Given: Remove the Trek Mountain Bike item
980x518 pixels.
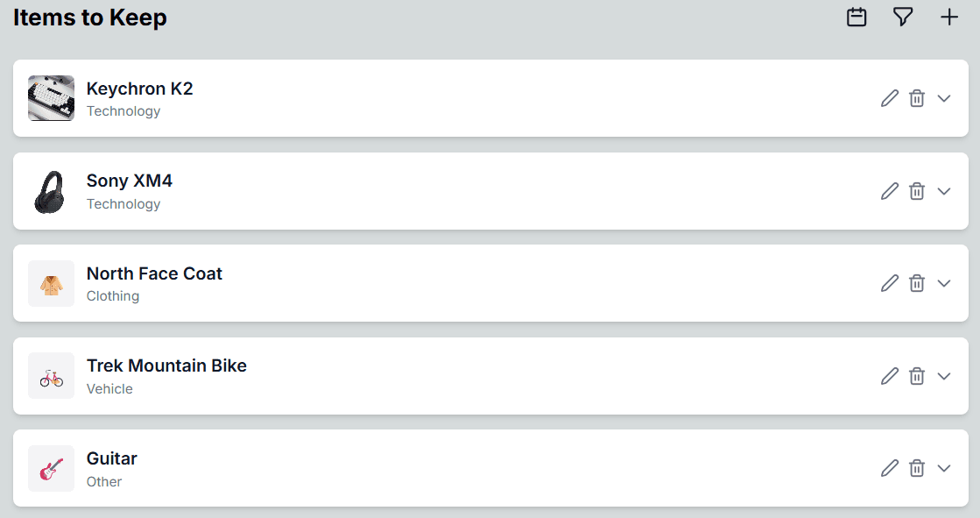Looking at the screenshot, I should click(x=916, y=376).
